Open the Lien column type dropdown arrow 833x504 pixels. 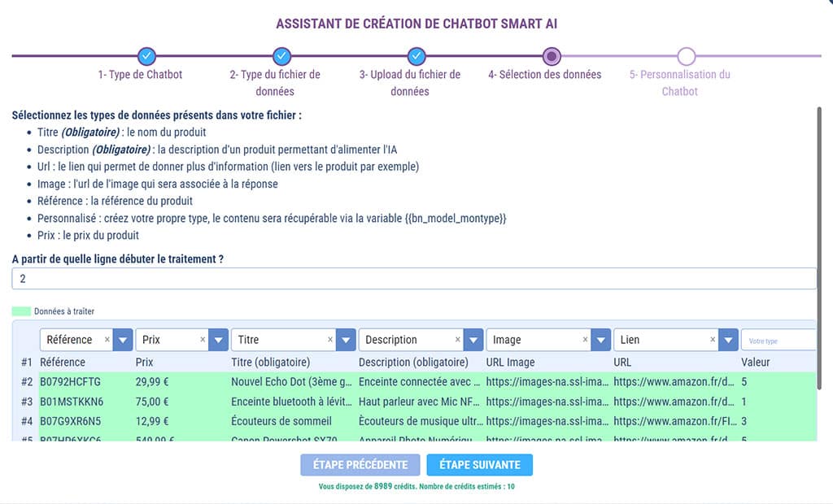[728, 340]
